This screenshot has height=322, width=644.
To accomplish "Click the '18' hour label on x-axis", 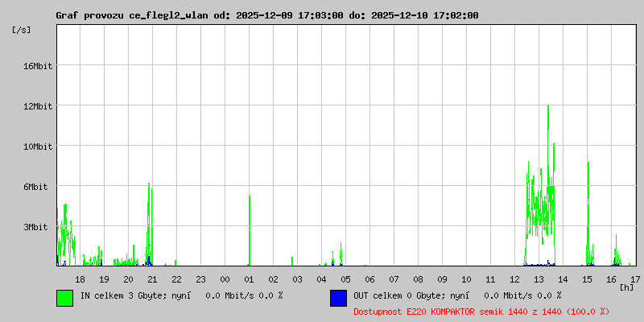I will click(x=80, y=279).
